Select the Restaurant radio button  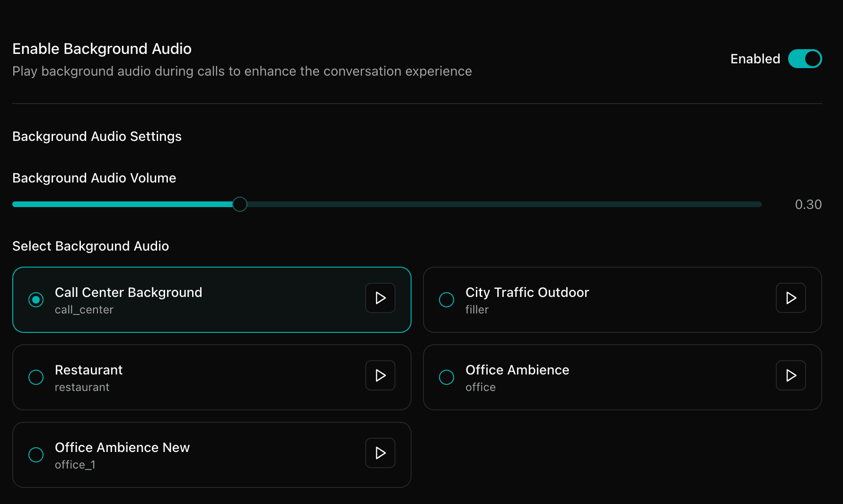point(35,377)
